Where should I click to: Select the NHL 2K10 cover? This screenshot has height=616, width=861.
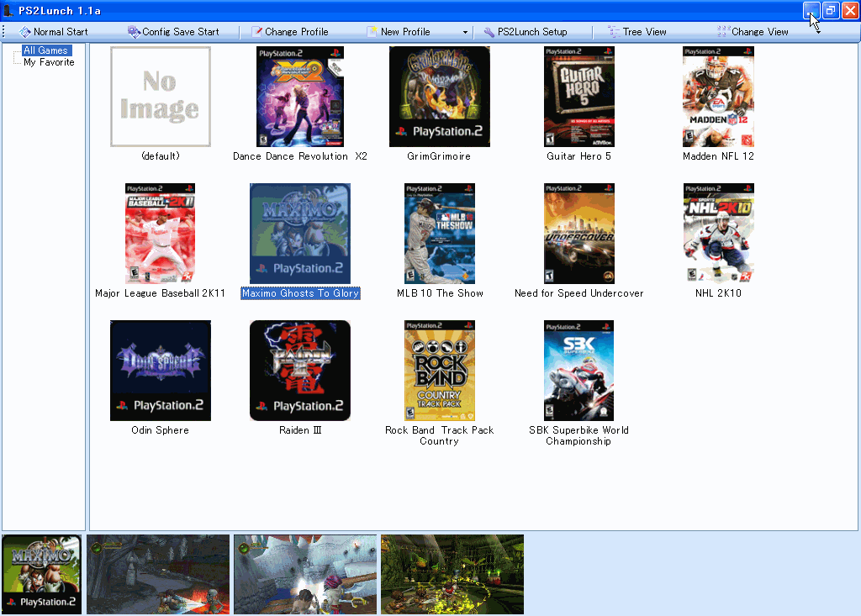(x=718, y=234)
